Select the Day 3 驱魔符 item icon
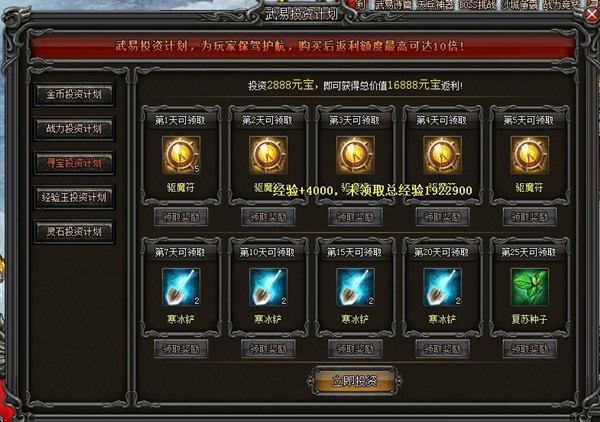The height and width of the screenshot is (422, 600). pos(355,155)
